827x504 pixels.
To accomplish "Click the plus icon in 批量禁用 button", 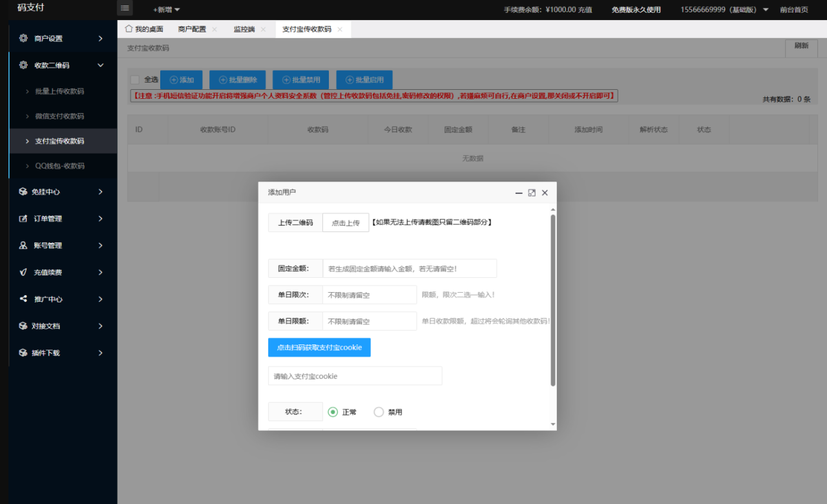I will click(x=286, y=80).
